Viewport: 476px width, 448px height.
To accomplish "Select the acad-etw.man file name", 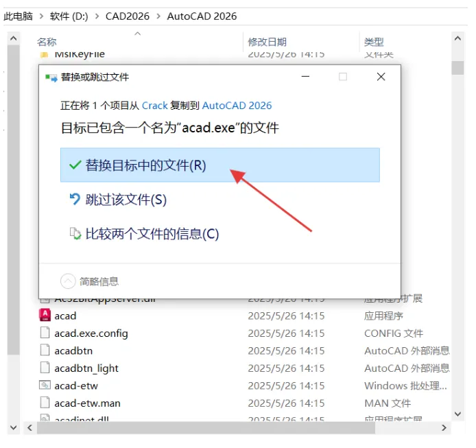I will tap(87, 403).
